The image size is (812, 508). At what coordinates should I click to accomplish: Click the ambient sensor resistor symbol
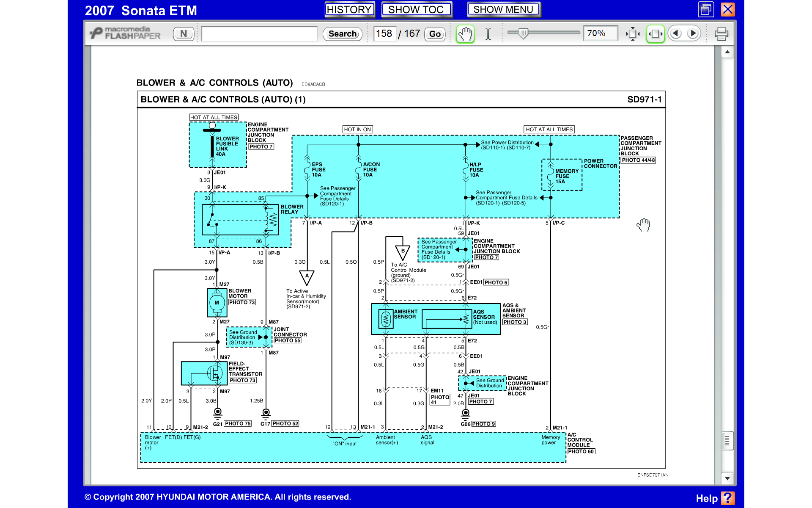pyautogui.click(x=385, y=319)
